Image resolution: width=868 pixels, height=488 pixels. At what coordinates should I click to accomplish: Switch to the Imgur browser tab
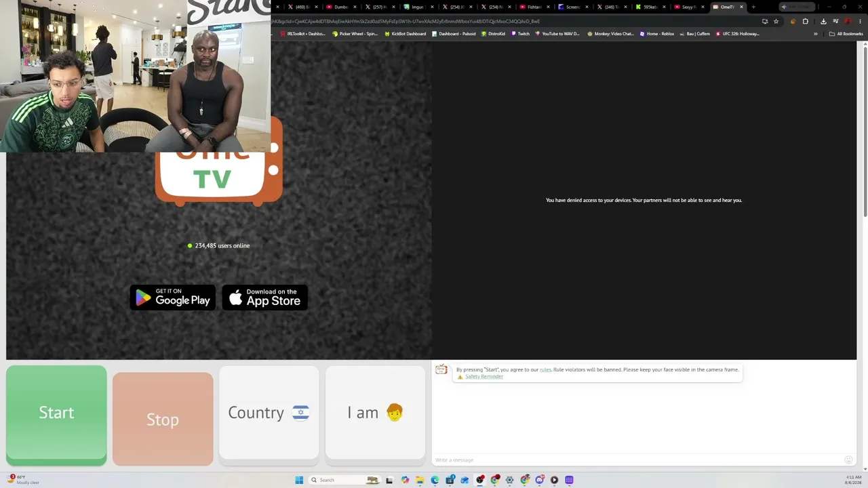point(418,7)
